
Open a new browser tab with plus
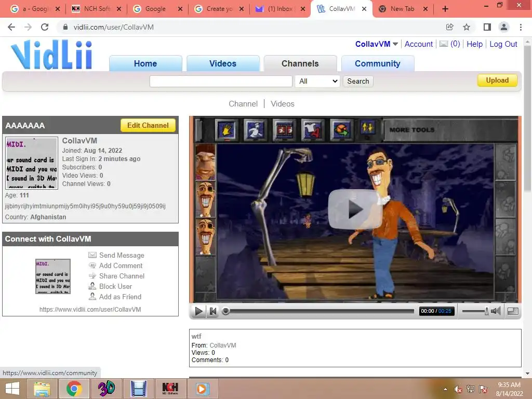[445, 9]
